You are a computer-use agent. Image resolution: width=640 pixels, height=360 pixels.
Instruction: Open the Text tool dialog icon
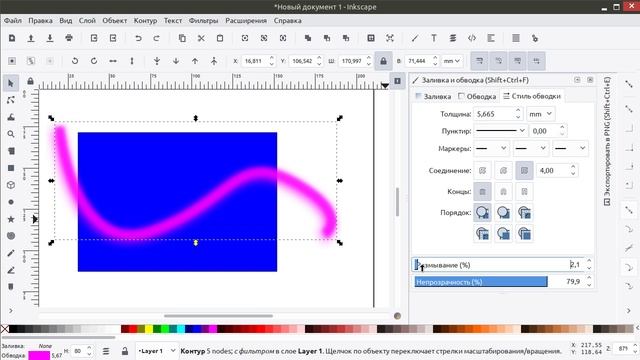pos(433,38)
